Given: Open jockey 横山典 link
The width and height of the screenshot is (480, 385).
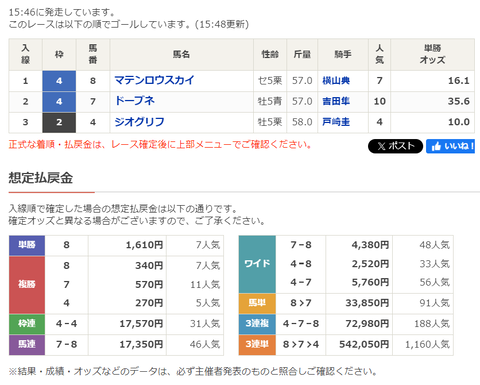Looking at the screenshot, I should (336, 81).
